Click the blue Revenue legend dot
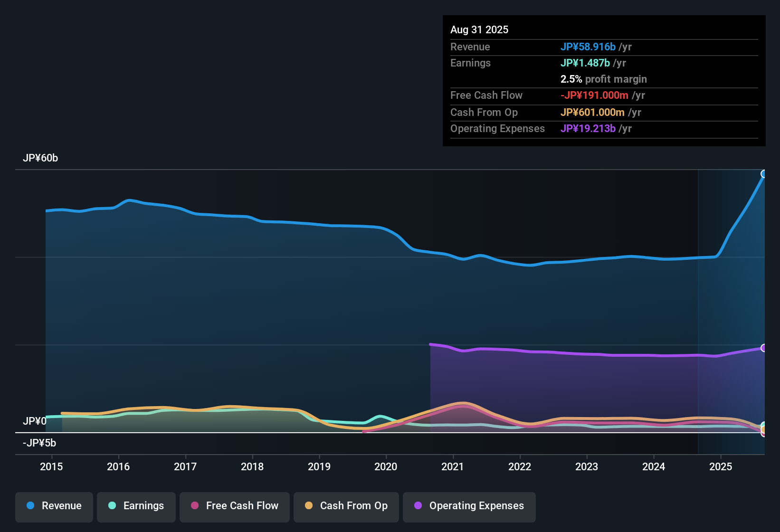780x532 pixels. click(x=30, y=505)
